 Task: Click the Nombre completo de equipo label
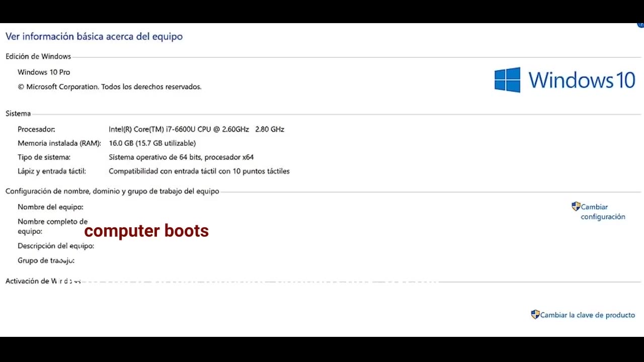tap(53, 226)
